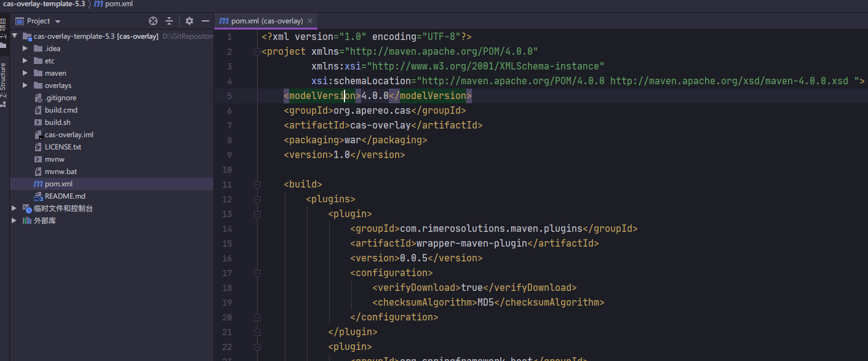Fold the project tag at line 2
The height and width of the screenshot is (361, 868).
click(x=257, y=52)
